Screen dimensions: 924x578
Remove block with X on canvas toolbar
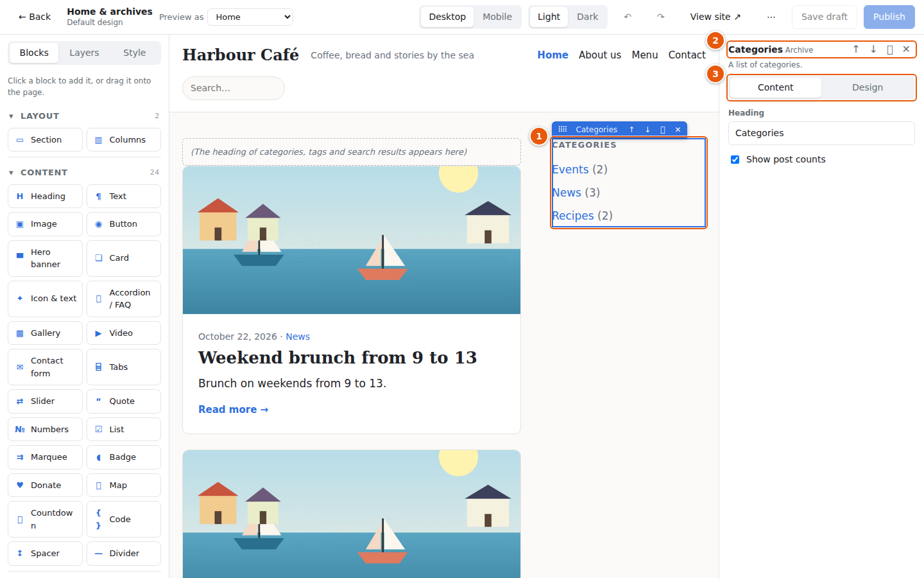[678, 130]
